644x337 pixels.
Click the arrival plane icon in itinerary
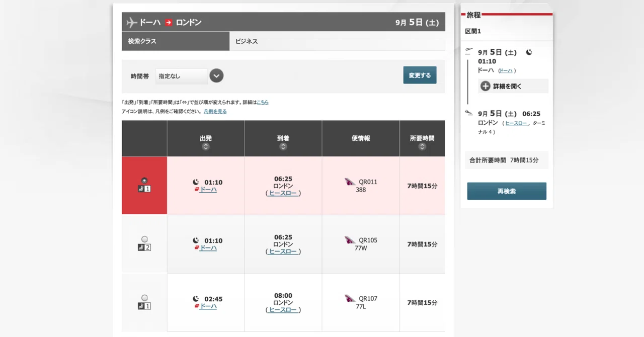click(469, 113)
